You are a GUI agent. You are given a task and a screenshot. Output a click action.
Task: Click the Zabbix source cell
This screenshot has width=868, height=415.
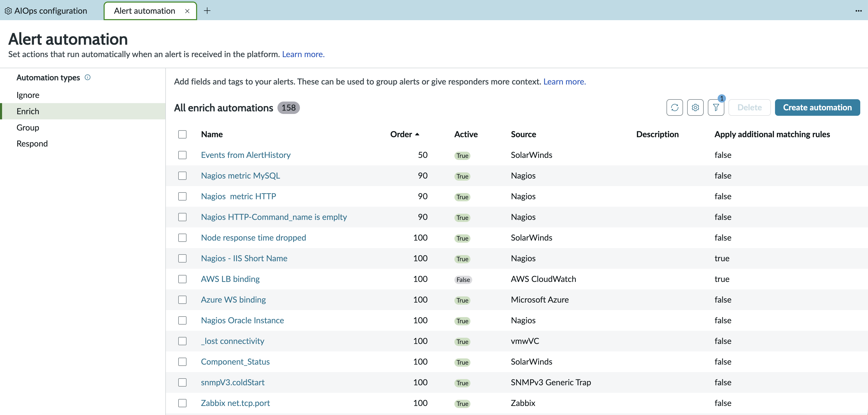(x=523, y=403)
